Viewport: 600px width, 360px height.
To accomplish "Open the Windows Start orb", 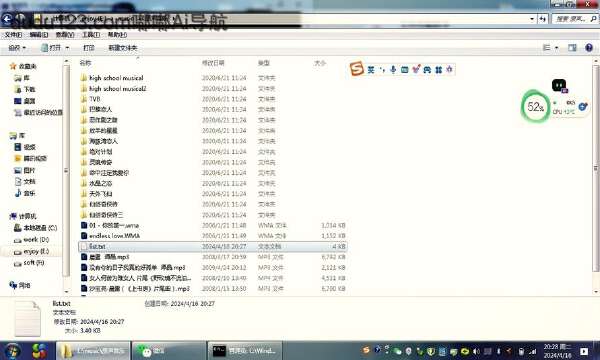I will (x=13, y=350).
